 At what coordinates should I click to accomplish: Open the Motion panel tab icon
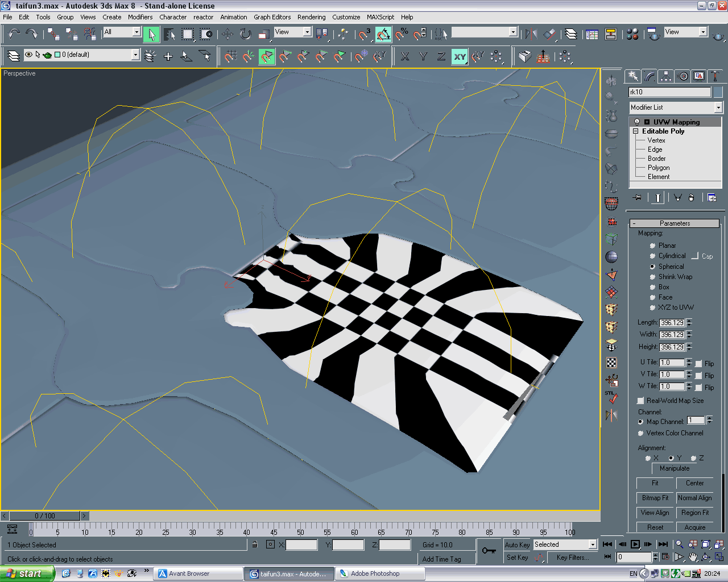point(682,76)
